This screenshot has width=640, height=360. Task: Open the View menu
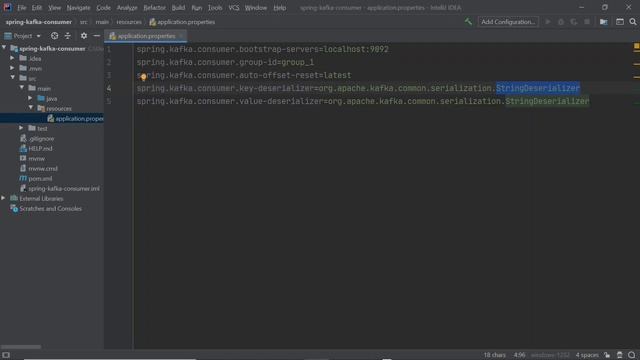pos(54,8)
